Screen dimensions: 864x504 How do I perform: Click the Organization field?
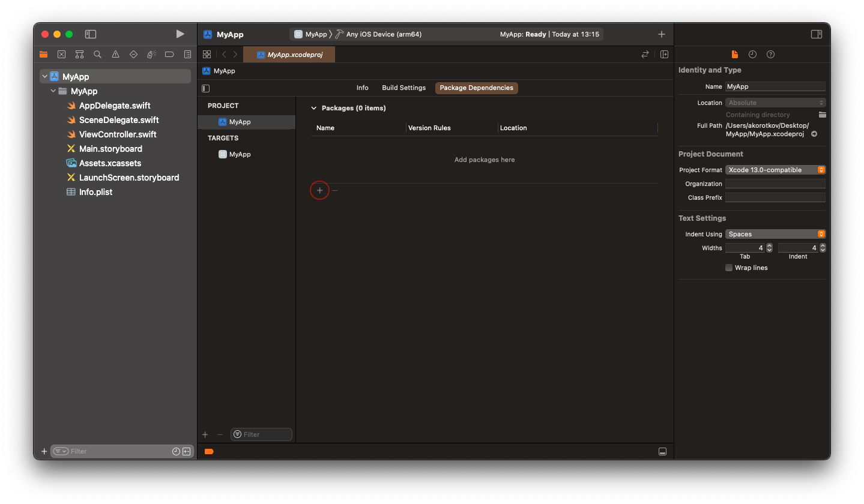click(775, 184)
